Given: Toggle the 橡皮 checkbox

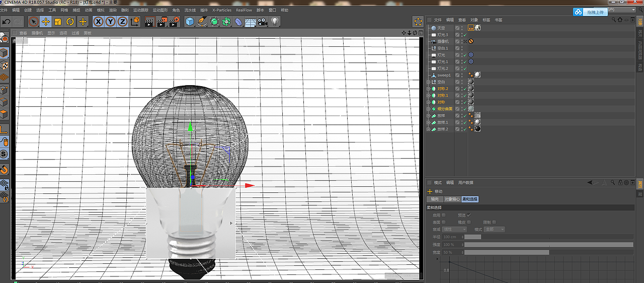Looking at the screenshot, I should point(469,222).
